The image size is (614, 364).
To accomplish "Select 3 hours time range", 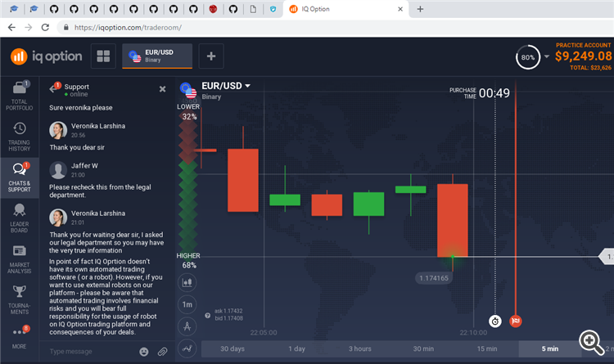I will point(360,348).
